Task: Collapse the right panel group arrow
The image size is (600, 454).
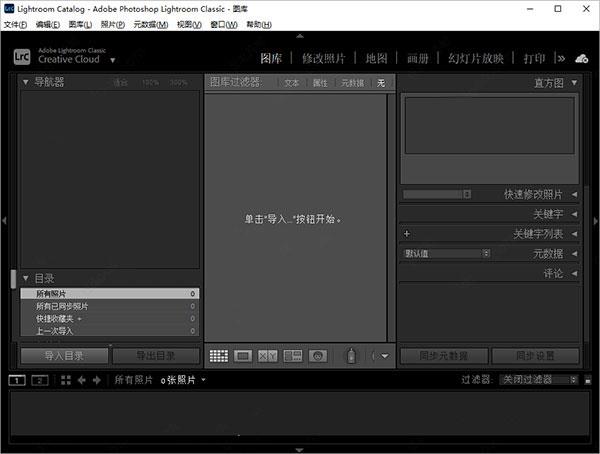Action: click(596, 220)
